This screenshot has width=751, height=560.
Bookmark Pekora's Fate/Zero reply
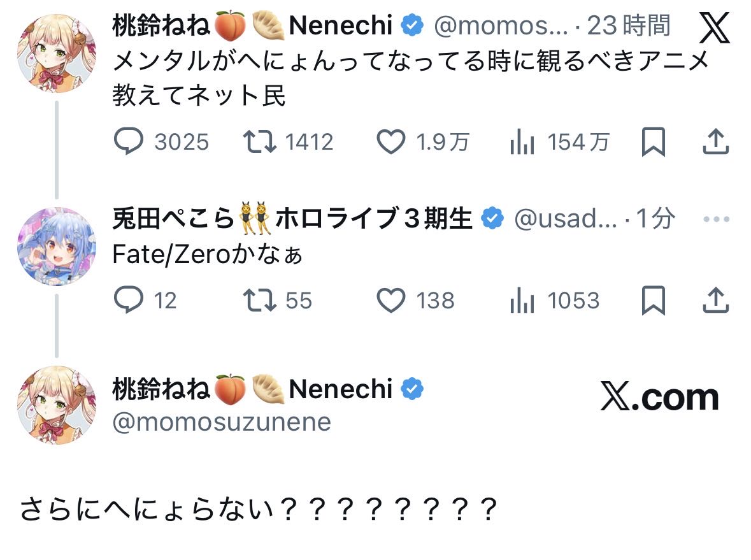point(653,300)
